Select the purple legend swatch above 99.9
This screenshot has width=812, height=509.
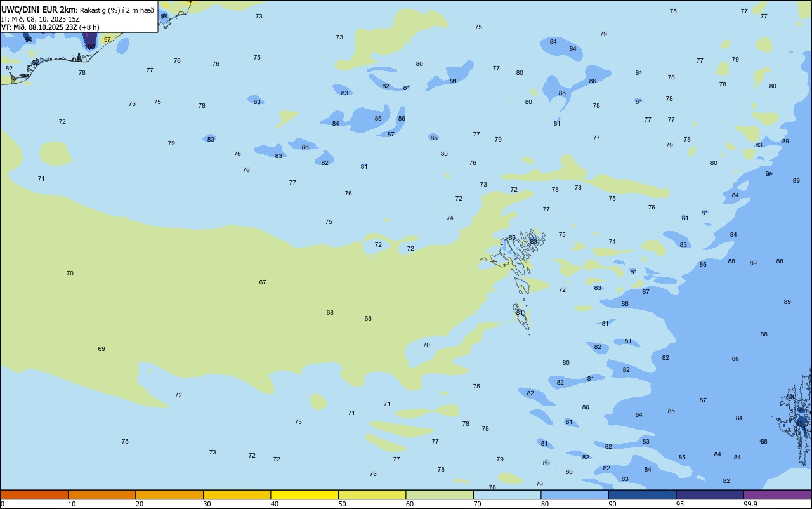point(777,494)
